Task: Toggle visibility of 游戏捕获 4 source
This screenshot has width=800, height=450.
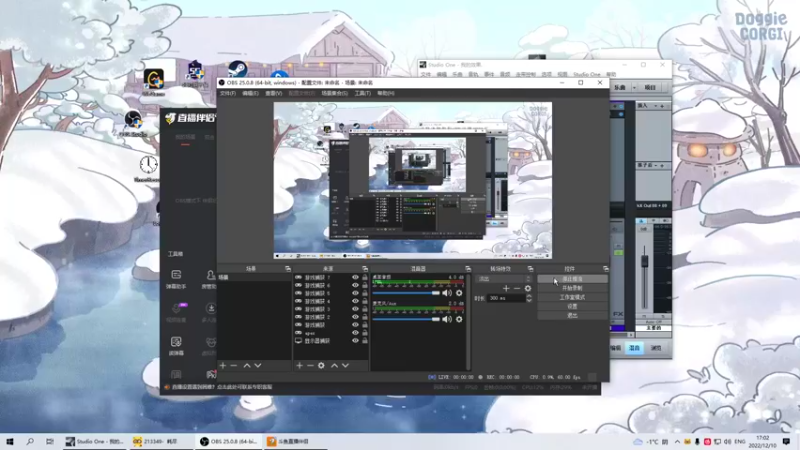Action: point(355,301)
